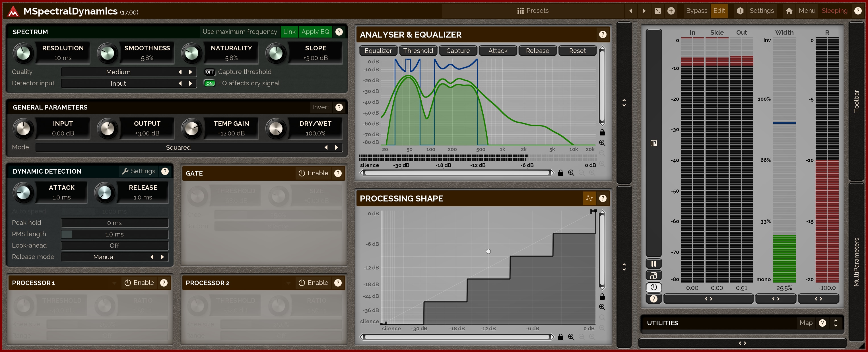The height and width of the screenshot is (352, 868).
Task: Expand the Processor 1 dropdown arrow
Action: 114,283
